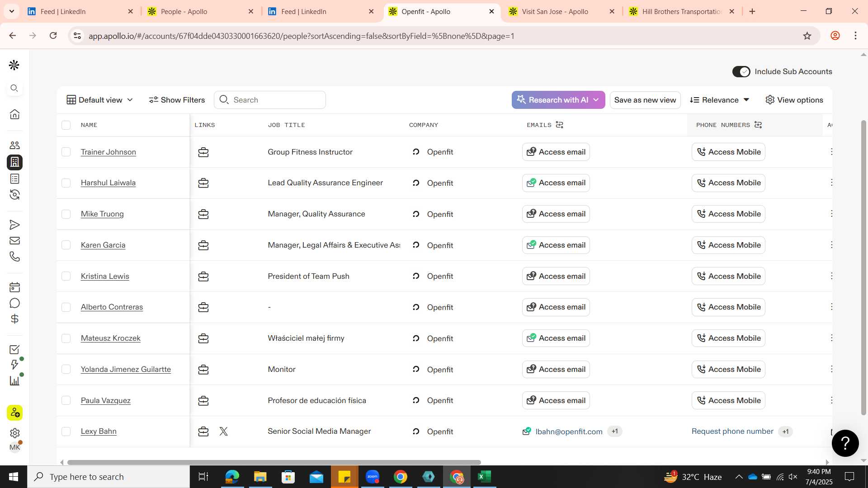Viewport: 868px width, 488px height.
Task: Show hidden system tray icons
Action: click(739, 477)
